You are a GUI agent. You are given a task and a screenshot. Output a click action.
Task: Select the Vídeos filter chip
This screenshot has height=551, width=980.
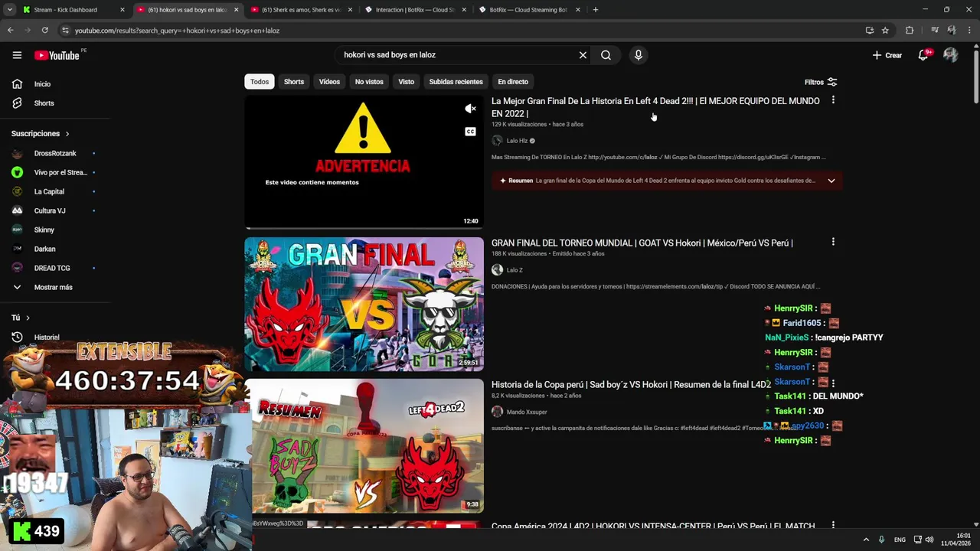[x=329, y=82]
